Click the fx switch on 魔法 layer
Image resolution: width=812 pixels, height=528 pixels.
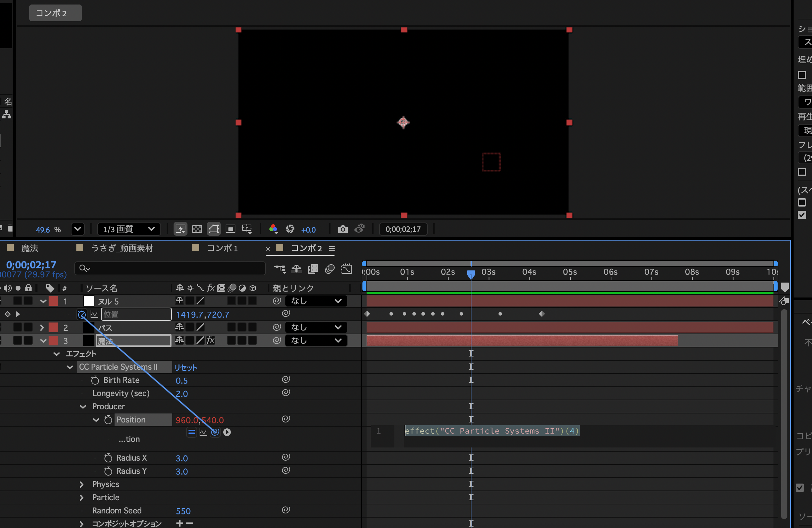pyautogui.click(x=211, y=340)
